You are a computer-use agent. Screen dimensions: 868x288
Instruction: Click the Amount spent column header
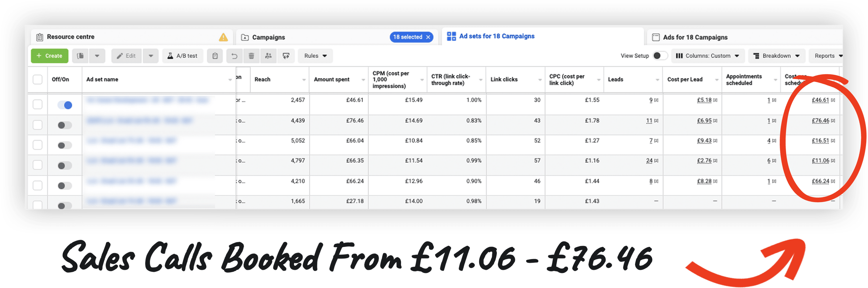[x=332, y=80]
